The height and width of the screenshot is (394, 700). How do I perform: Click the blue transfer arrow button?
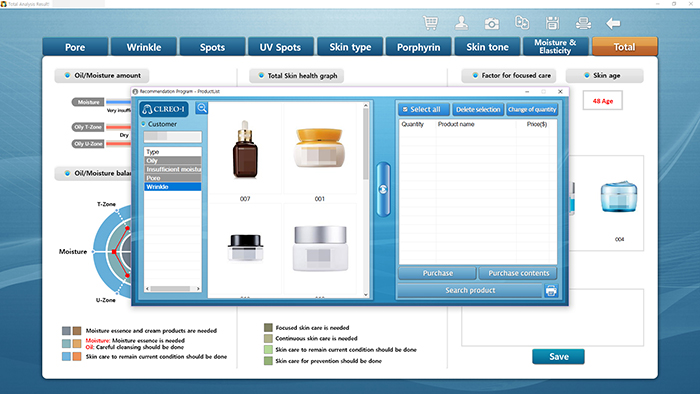(x=383, y=189)
